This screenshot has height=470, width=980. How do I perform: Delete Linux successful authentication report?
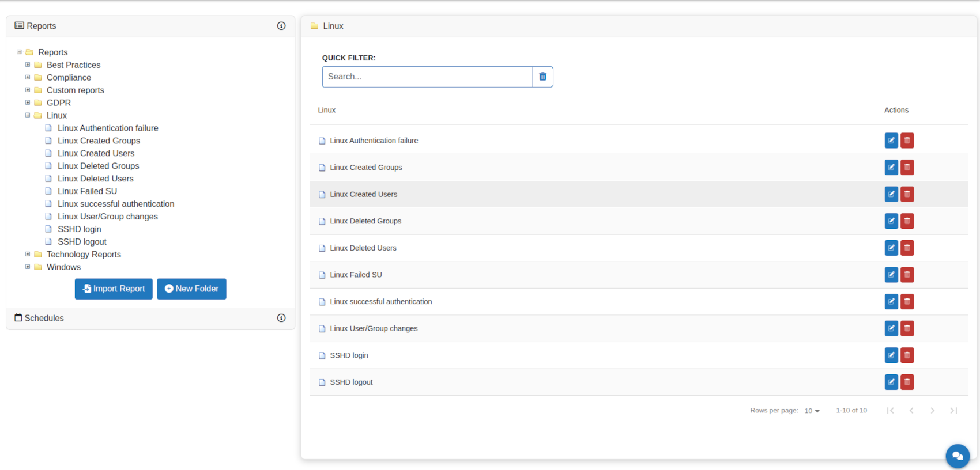coord(907,302)
